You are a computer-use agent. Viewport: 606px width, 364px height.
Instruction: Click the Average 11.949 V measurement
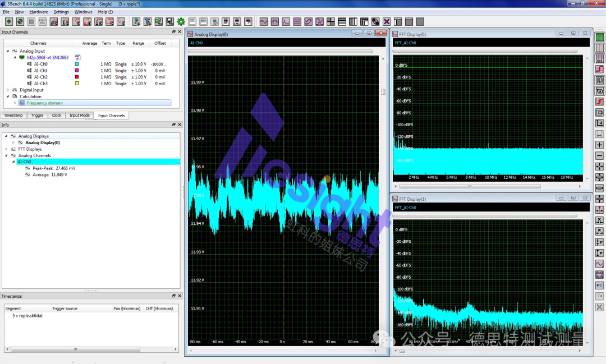(x=49, y=175)
